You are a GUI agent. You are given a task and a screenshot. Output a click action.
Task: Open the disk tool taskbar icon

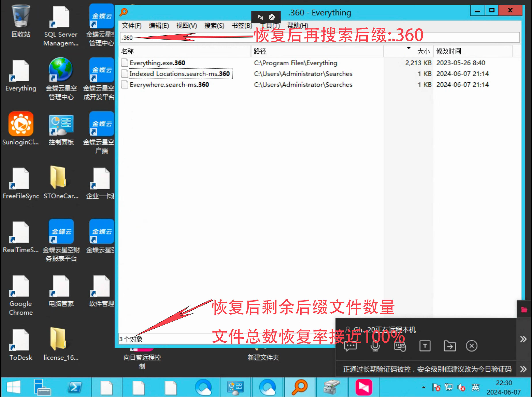332,387
